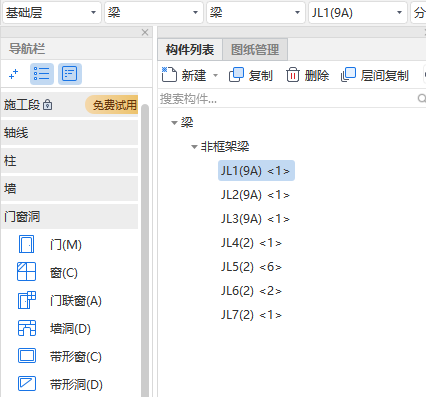This screenshot has height=397, width=426.
Task: Switch navigation to bulleted list view
Action: pos(42,74)
